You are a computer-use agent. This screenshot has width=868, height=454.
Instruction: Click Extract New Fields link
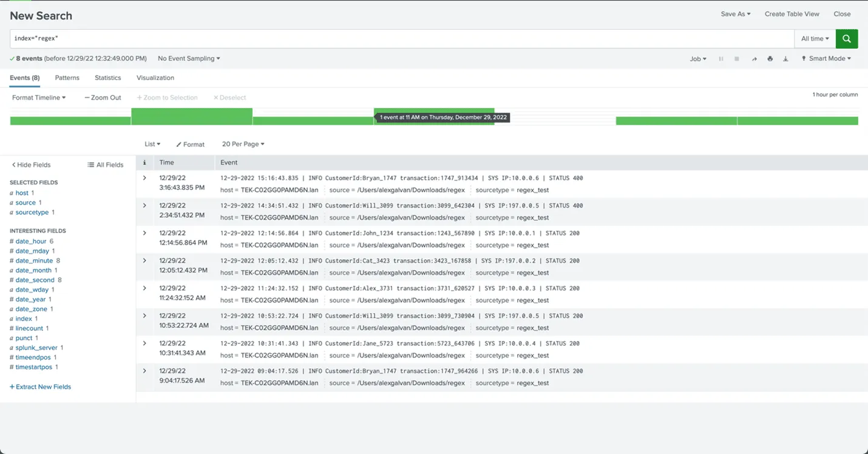pyautogui.click(x=41, y=387)
